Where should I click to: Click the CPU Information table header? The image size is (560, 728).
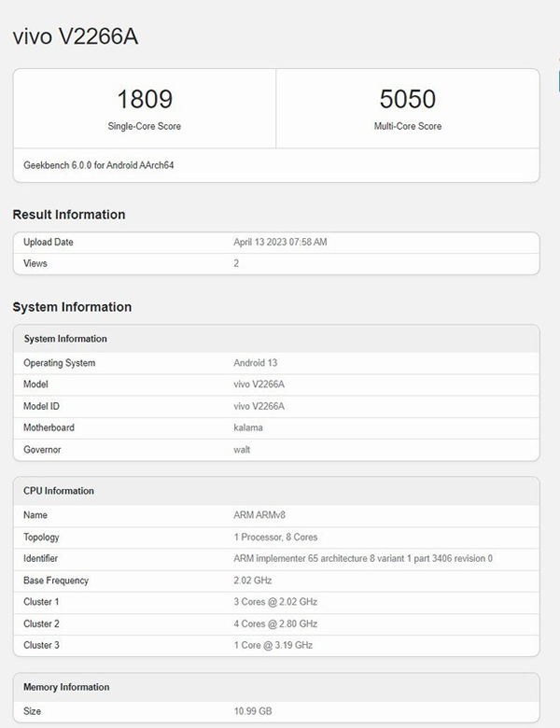[59, 491]
